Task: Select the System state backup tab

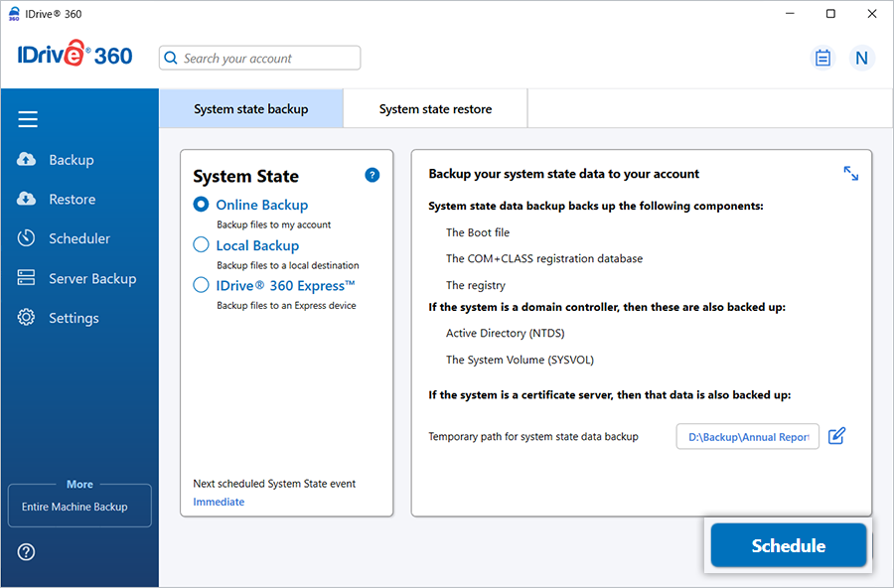Action: (251, 109)
